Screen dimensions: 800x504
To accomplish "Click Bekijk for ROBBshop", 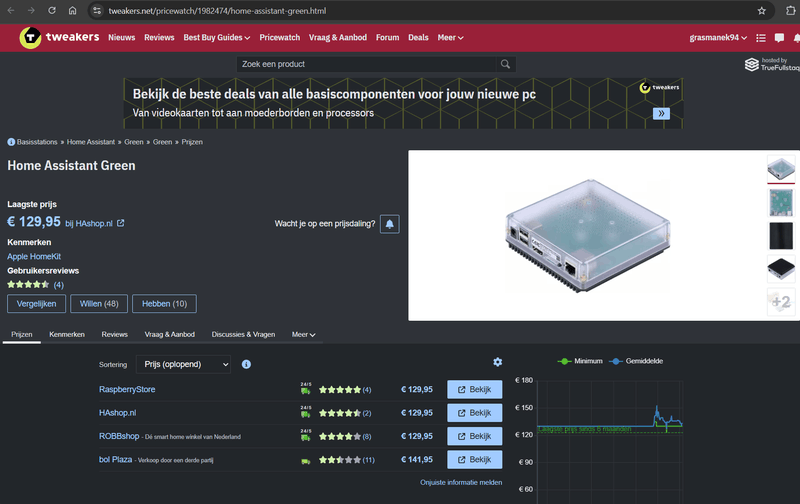I will click(474, 436).
